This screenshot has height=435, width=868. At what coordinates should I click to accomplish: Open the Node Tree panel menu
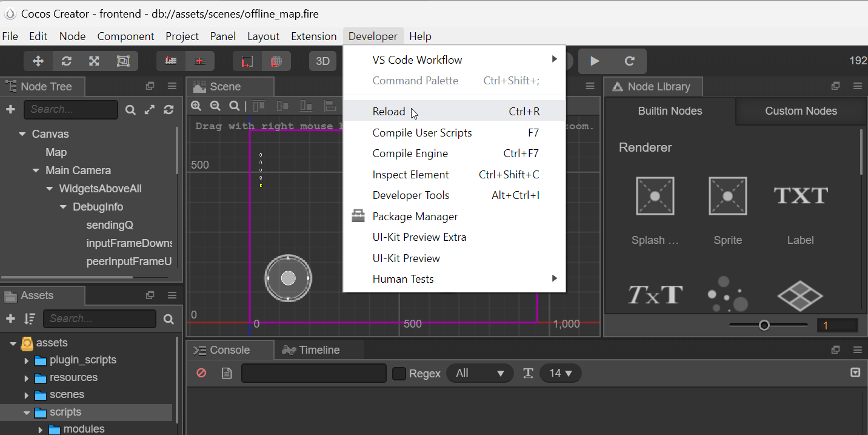pos(172,86)
